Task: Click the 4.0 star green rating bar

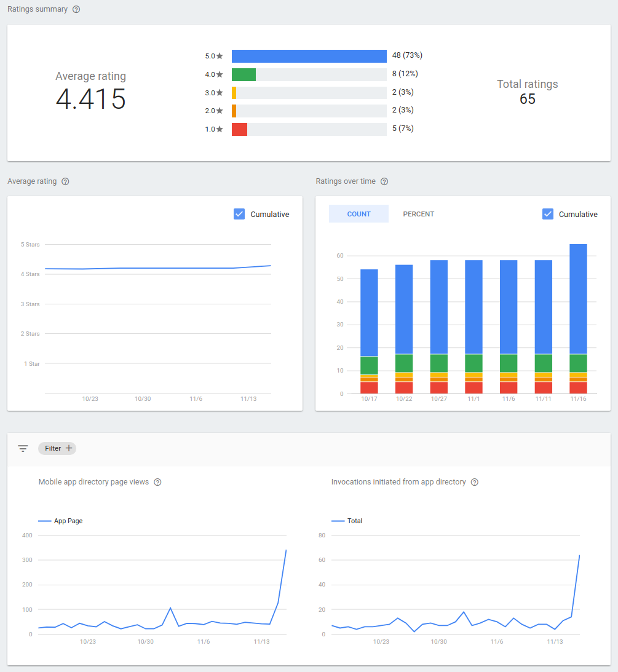Action: pos(244,74)
